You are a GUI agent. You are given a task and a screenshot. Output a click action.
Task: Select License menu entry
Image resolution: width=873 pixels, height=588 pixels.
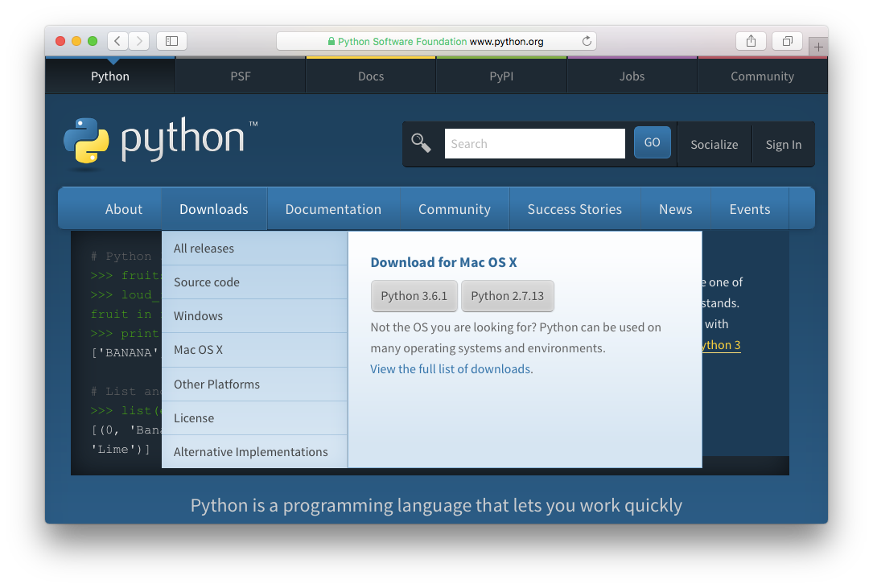tap(254, 418)
